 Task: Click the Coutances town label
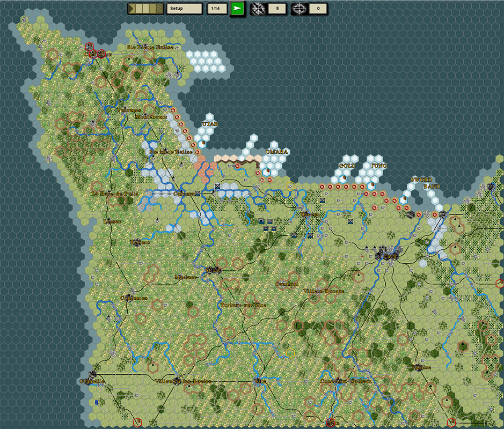pyautogui.click(x=134, y=298)
